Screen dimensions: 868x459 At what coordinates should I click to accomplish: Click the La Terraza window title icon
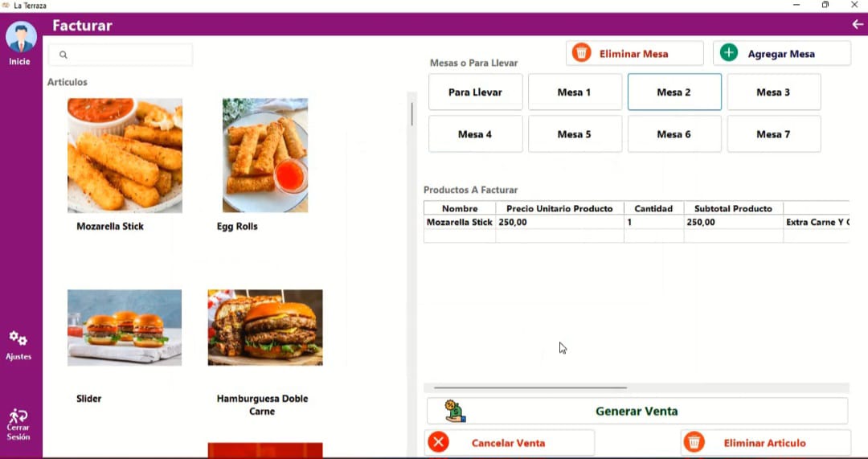pos(6,5)
